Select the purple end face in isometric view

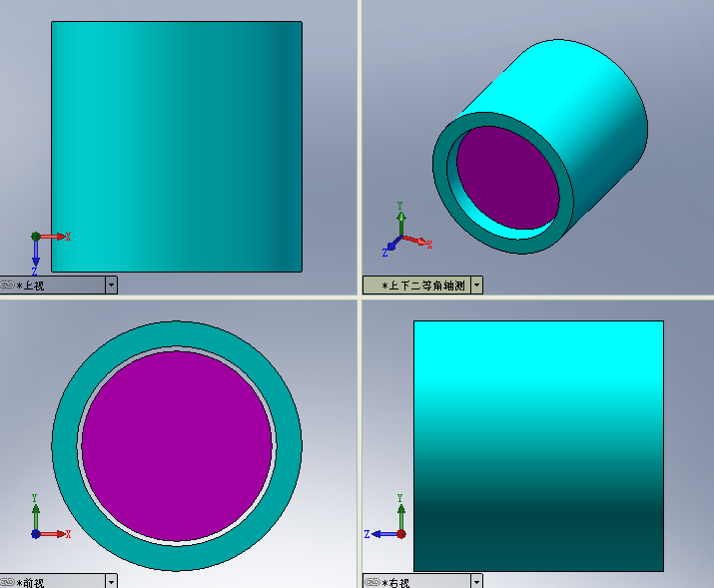coord(507,178)
